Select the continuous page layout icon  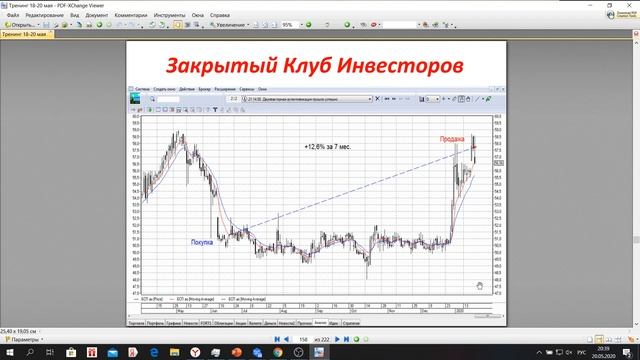599,340
